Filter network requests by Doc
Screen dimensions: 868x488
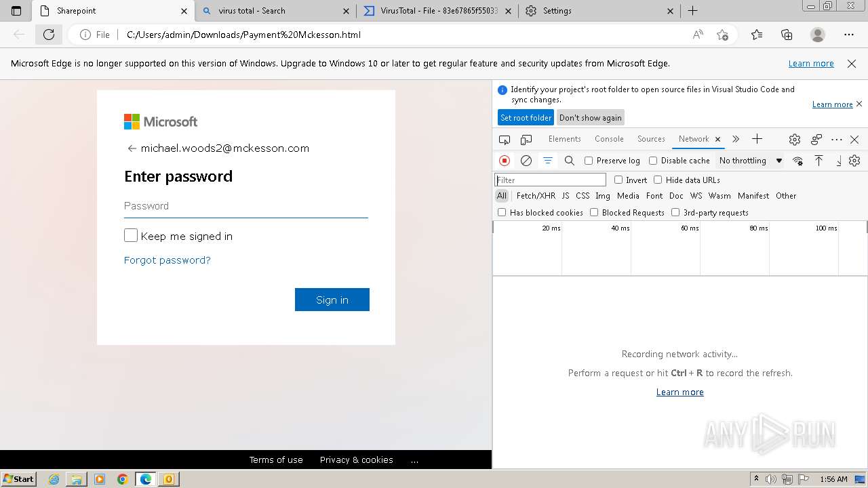click(x=676, y=196)
